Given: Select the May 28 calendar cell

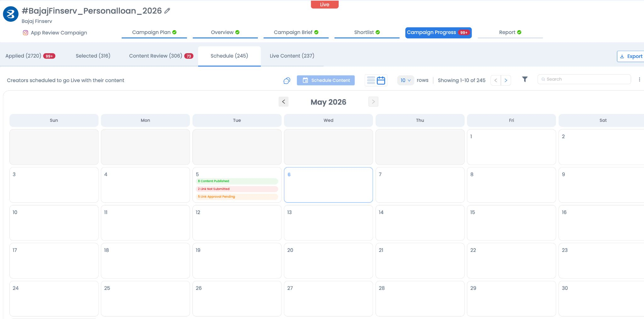Looking at the screenshot, I should point(420,299).
